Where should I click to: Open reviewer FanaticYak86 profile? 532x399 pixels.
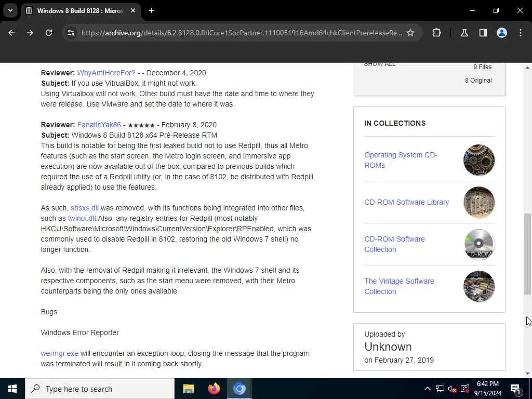[x=99, y=125]
